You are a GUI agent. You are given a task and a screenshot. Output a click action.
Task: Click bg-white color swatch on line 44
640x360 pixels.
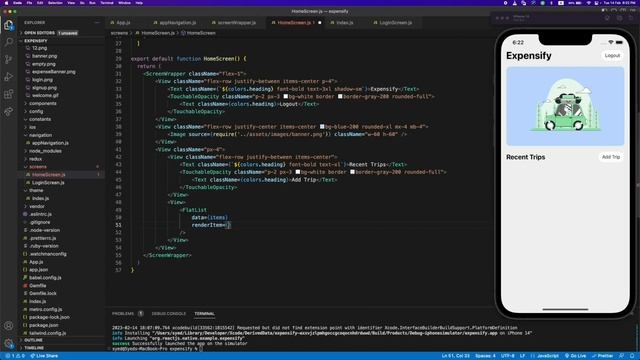tap(298, 172)
